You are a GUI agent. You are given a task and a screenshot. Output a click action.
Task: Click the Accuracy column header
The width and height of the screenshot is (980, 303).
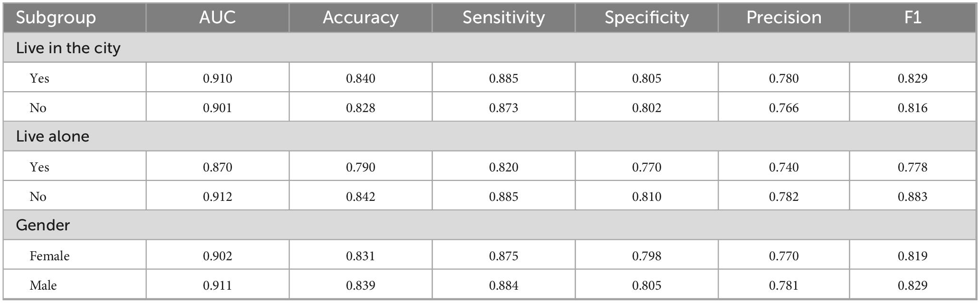pyautogui.click(x=360, y=18)
